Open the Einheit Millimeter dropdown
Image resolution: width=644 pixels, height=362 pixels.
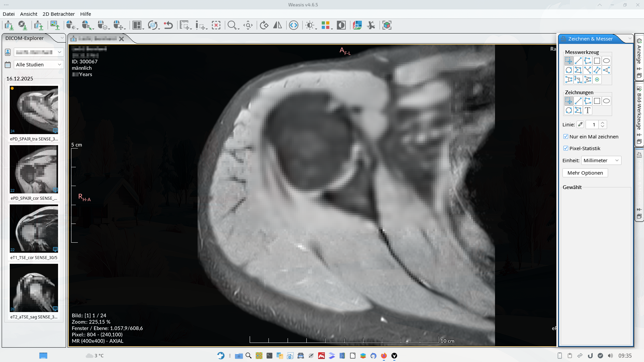point(601,161)
